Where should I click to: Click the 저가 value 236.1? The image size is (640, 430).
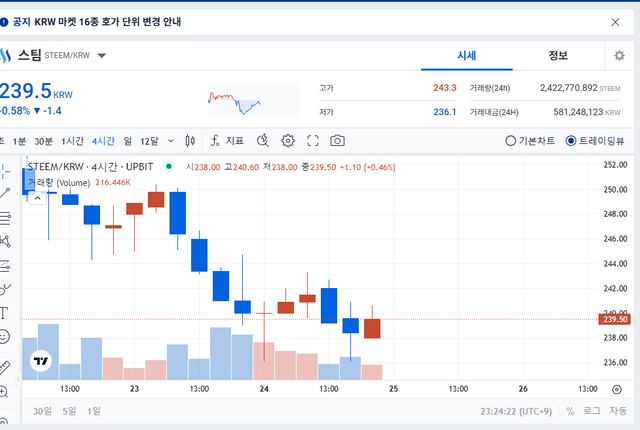(444, 112)
